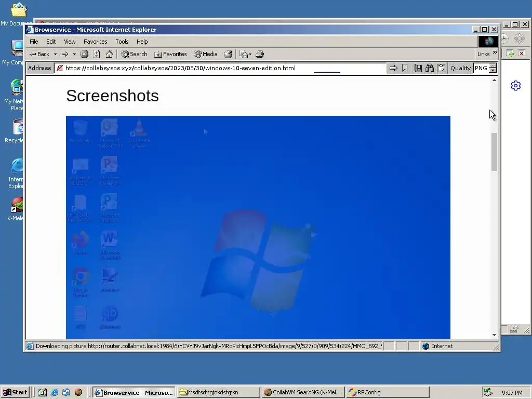Click the scrollbar up arrow
The image size is (532, 399).
(x=495, y=81)
